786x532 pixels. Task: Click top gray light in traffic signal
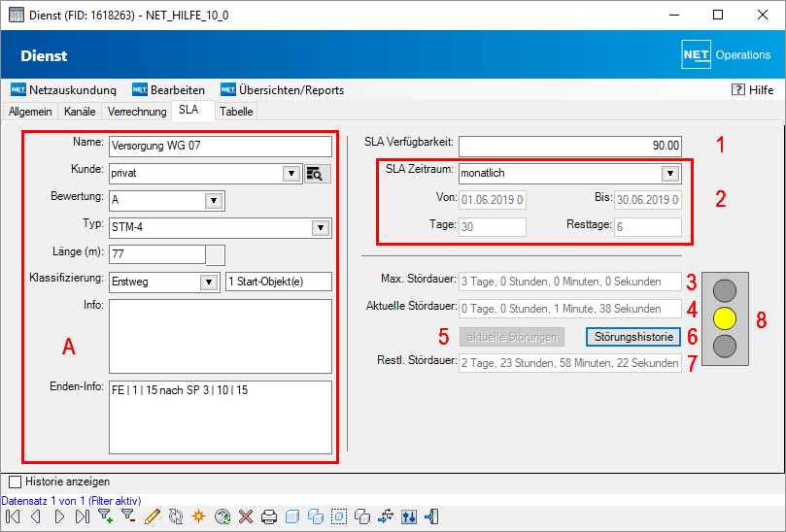[725, 290]
